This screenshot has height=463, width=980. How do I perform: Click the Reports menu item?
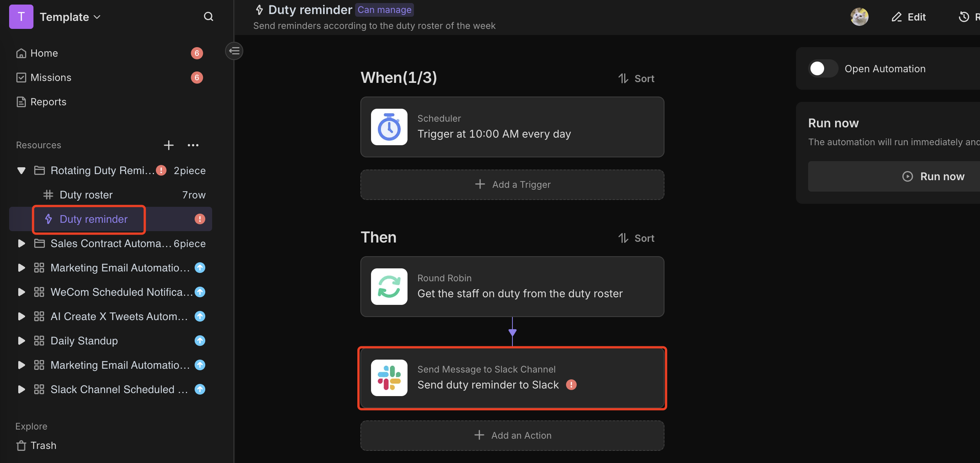pyautogui.click(x=48, y=101)
